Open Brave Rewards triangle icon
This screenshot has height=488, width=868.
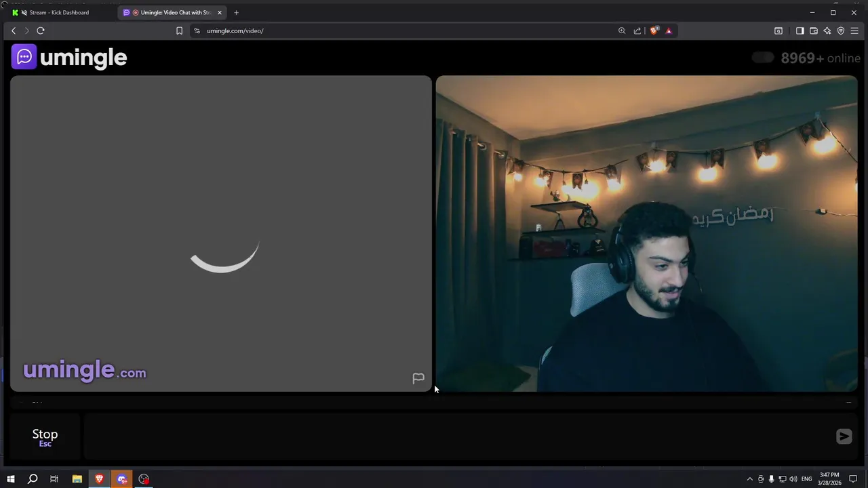669,30
